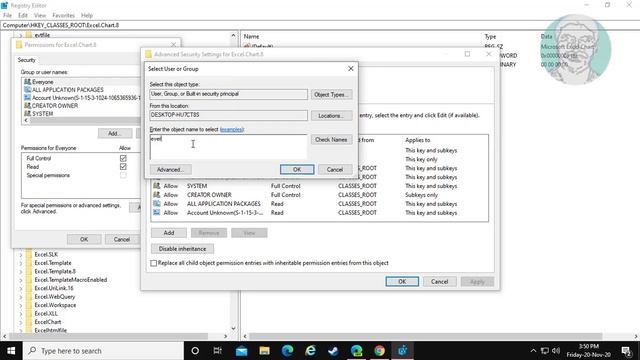Click the object name text field

228,147
